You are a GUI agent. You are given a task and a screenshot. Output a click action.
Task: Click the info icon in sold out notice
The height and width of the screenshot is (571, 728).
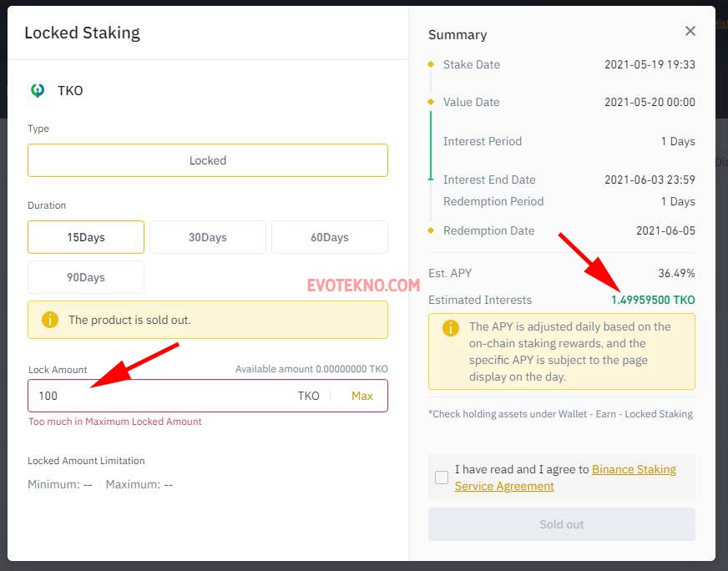click(x=50, y=320)
